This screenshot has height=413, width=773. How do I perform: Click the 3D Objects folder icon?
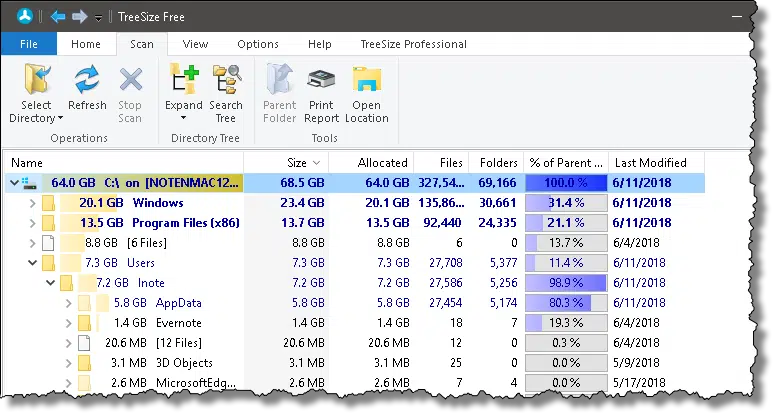tap(84, 363)
